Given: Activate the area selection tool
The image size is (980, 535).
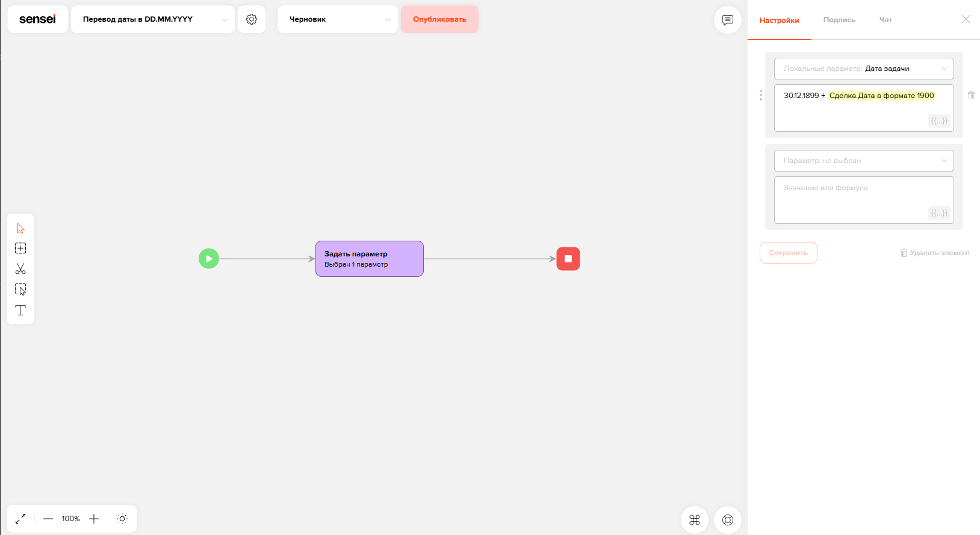Looking at the screenshot, I should point(20,289).
